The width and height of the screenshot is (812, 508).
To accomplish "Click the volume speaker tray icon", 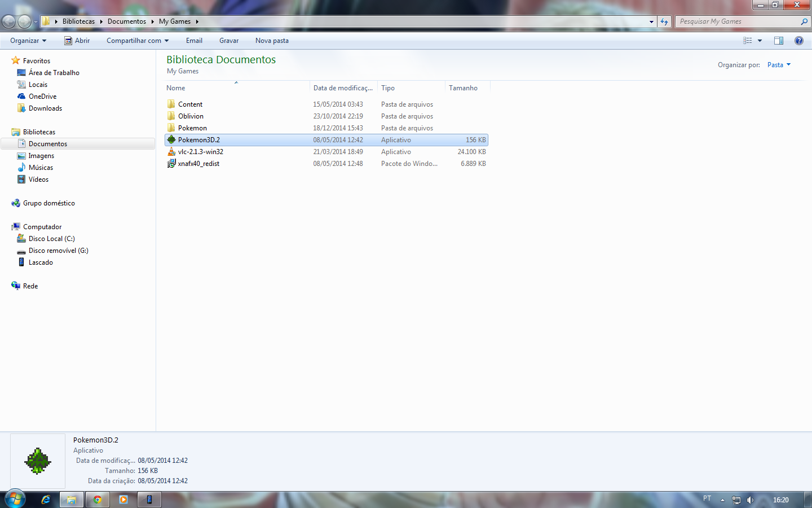I will [750, 500].
